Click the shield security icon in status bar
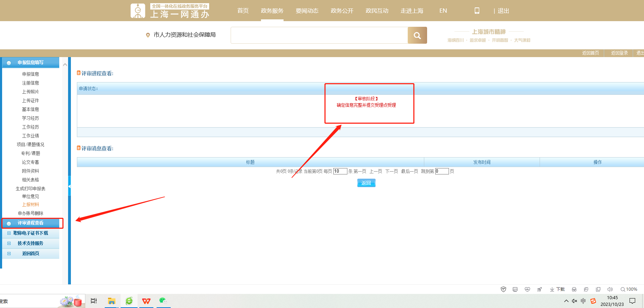The image size is (644, 308). click(x=503, y=289)
